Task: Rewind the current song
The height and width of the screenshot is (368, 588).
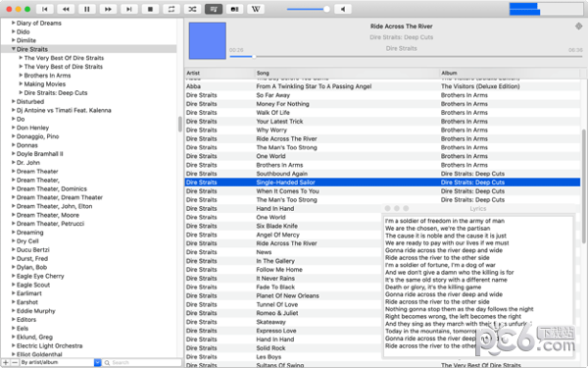Action: (66, 9)
